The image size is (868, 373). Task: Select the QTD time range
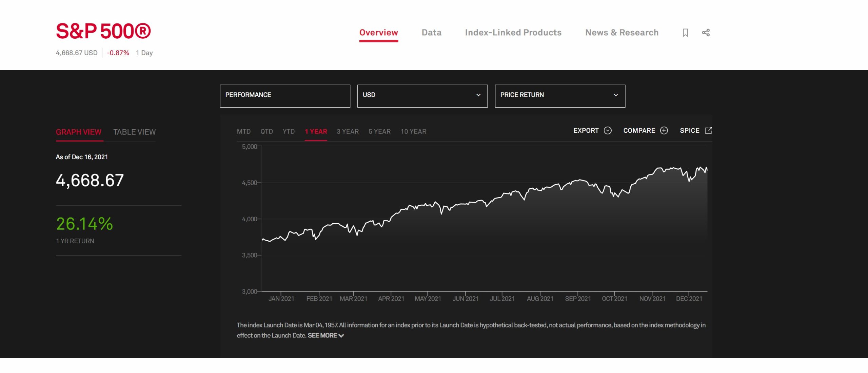267,131
